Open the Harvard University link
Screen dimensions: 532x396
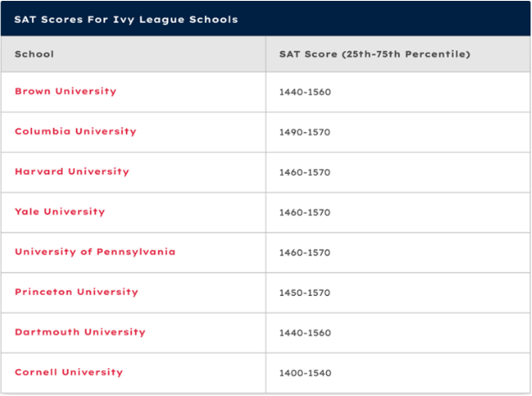click(72, 172)
